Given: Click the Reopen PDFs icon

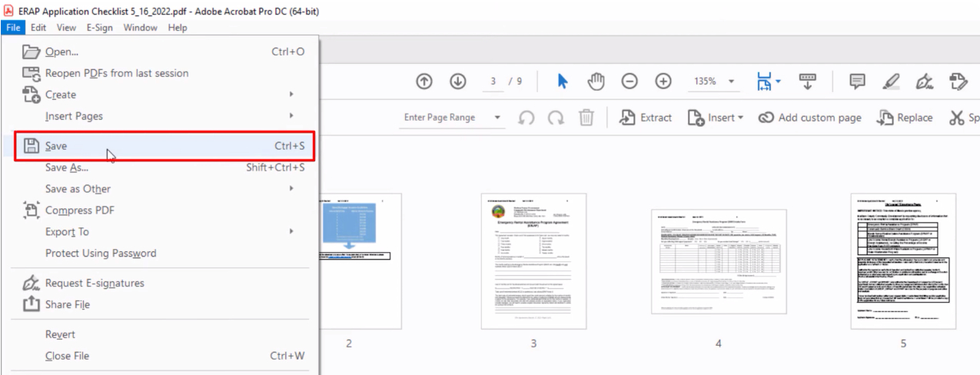Looking at the screenshot, I should (x=31, y=73).
